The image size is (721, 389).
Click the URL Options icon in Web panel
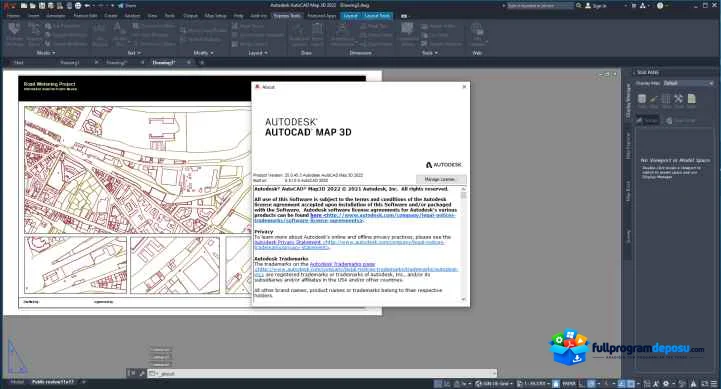[x=477, y=30]
